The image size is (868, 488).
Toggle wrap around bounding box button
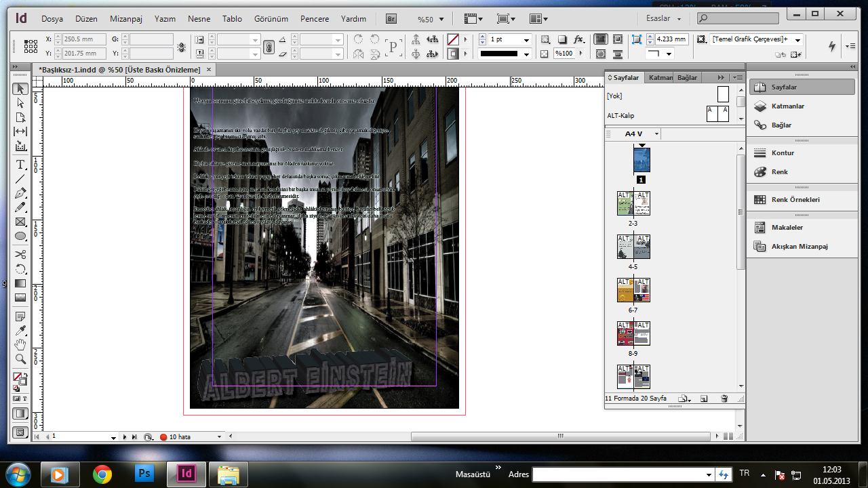[617, 39]
